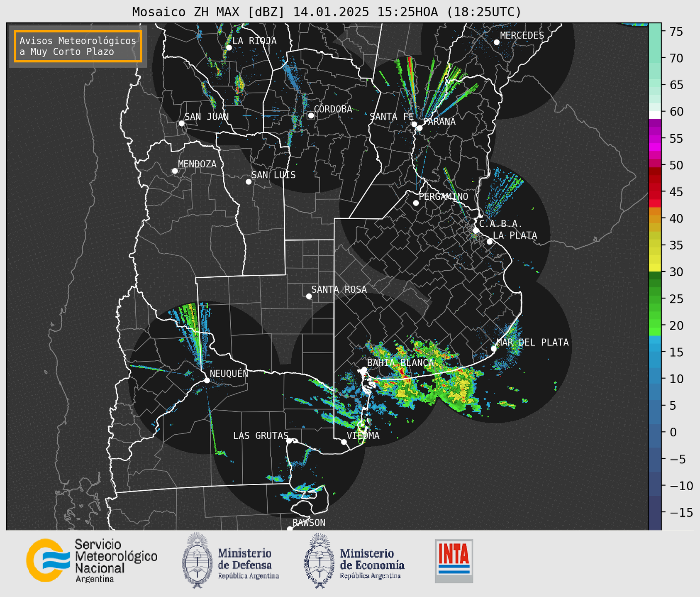Click the RAWSON city marker dot
Viewport: 700px width, 597px height.
click(x=290, y=529)
